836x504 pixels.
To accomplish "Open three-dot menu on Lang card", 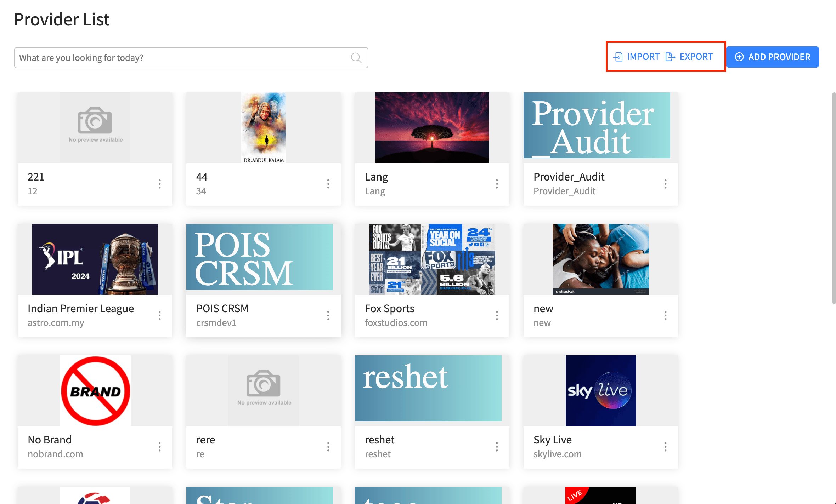I will (x=497, y=184).
